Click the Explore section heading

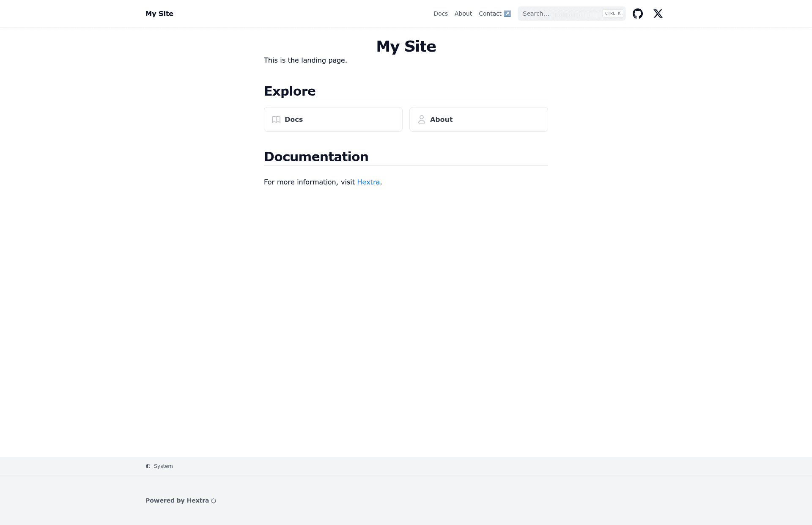pos(290,91)
